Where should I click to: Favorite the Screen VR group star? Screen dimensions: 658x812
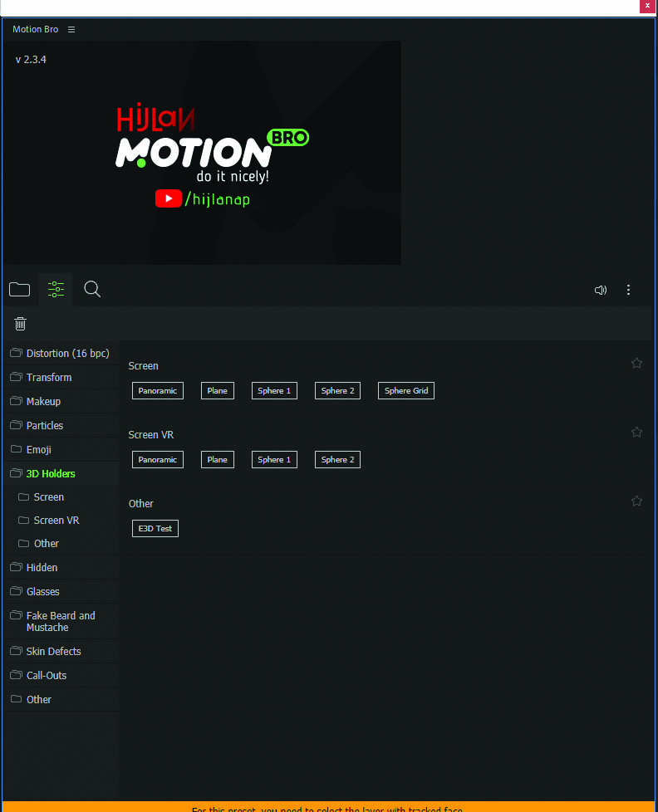[636, 432]
